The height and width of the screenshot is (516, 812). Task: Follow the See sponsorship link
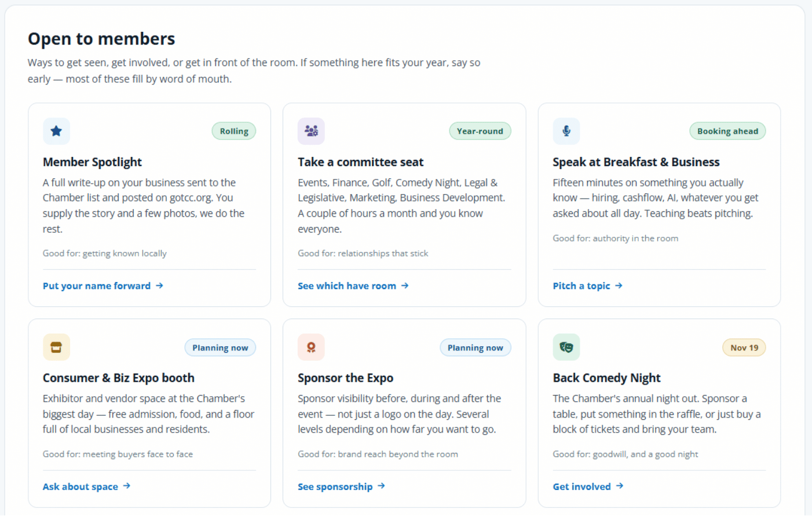coord(342,486)
